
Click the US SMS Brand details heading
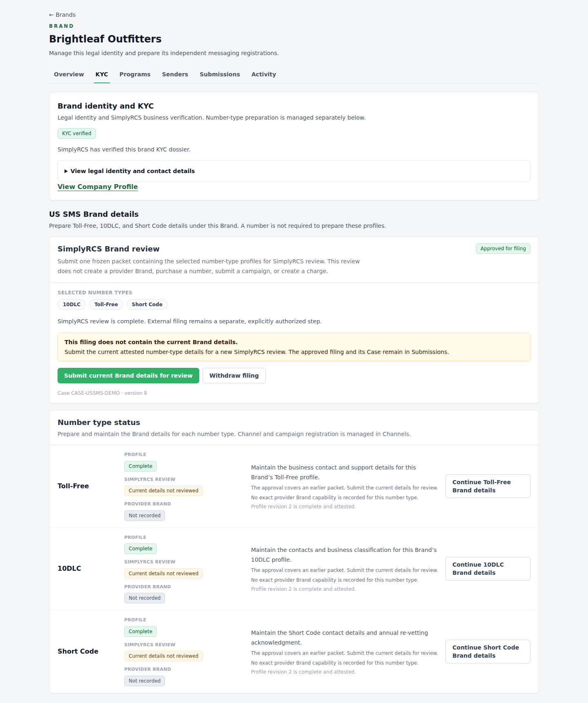[x=94, y=214]
